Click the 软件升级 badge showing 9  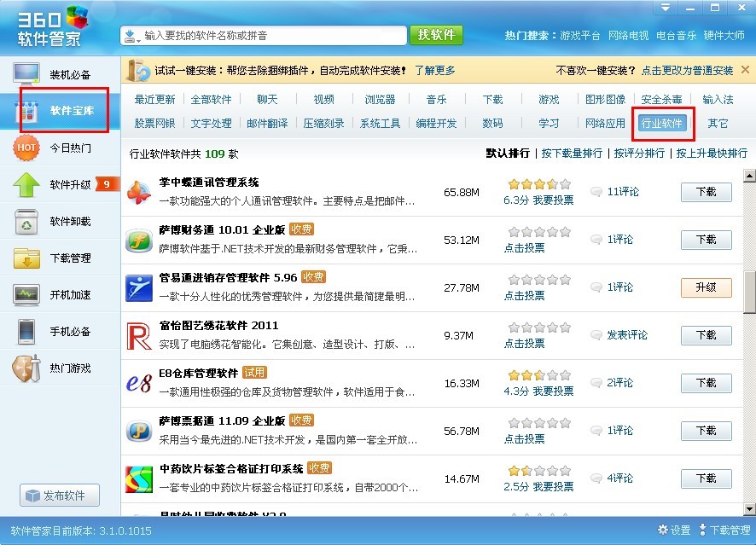click(x=107, y=184)
